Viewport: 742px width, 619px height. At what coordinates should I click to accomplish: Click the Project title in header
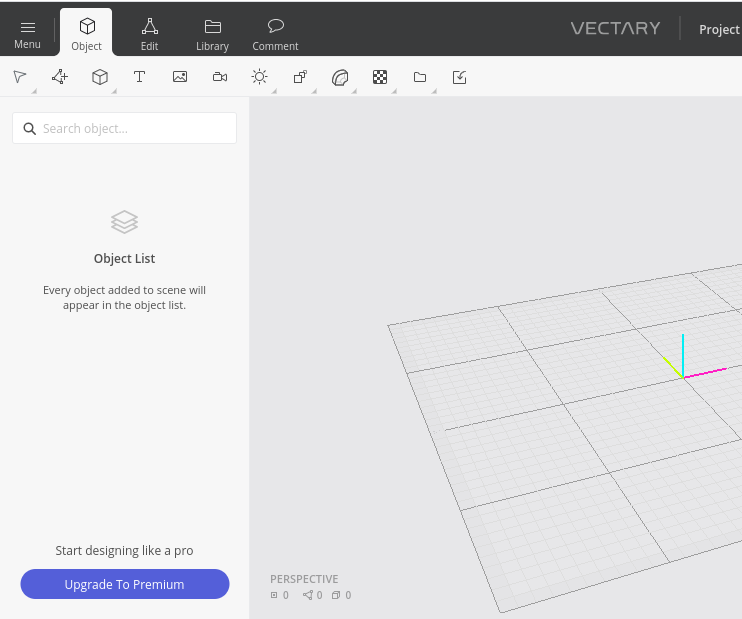719,29
